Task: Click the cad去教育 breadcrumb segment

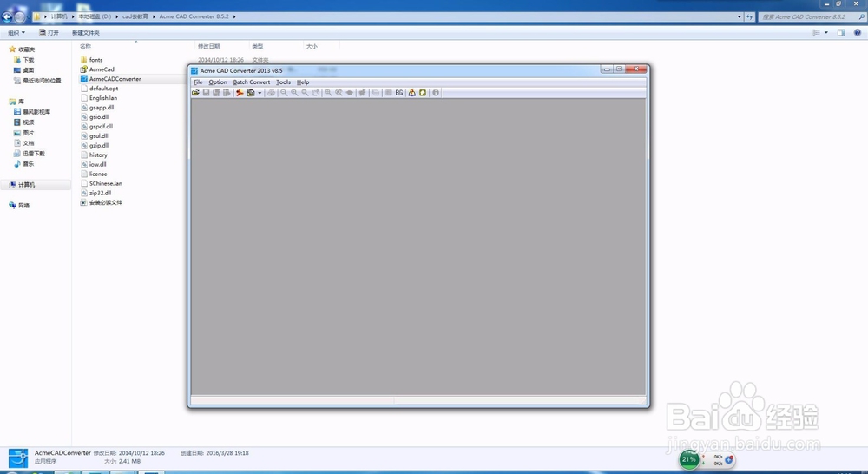Action: click(x=135, y=16)
